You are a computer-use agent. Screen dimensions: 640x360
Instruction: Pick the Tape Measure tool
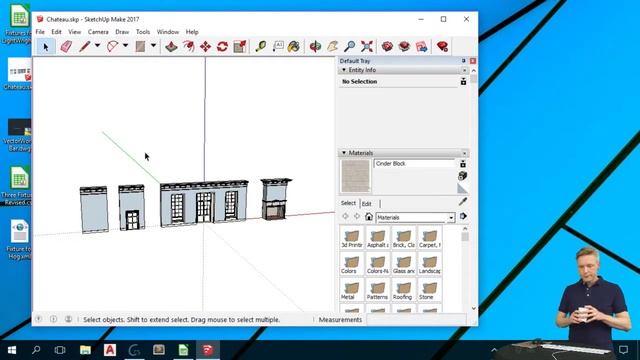(x=260, y=47)
